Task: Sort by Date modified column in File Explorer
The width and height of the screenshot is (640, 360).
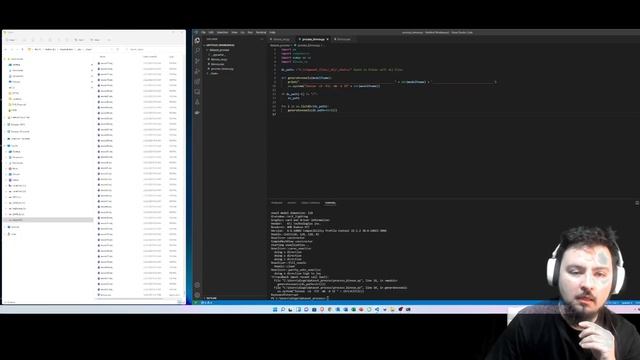Action: tap(150, 57)
